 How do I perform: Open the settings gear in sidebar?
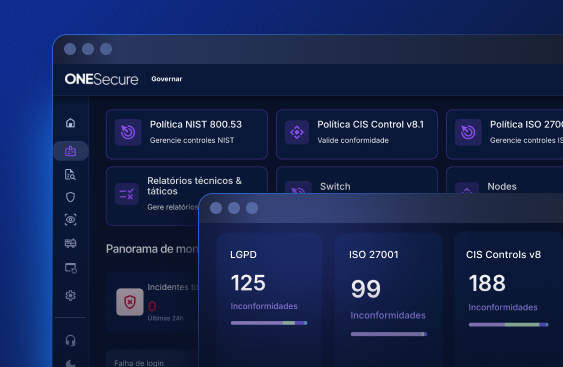point(70,296)
